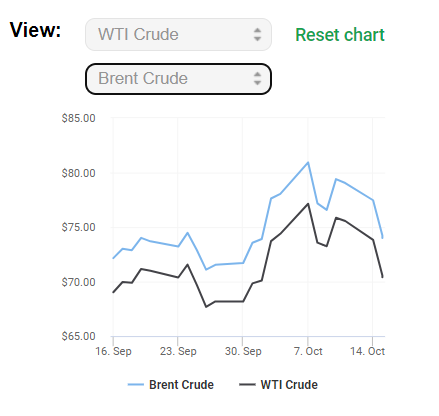Click the blue Brent Crude legend line
The height and width of the screenshot is (416, 439).
click(136, 385)
